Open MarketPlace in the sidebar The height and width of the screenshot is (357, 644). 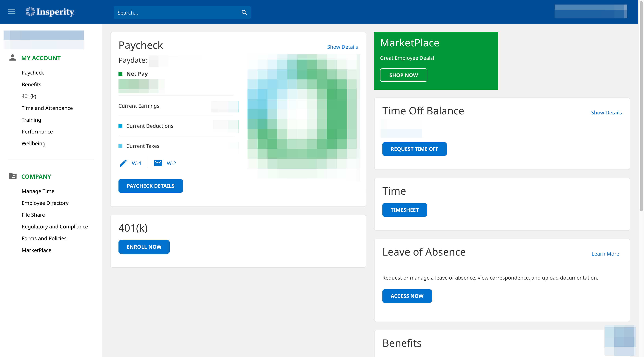point(36,250)
